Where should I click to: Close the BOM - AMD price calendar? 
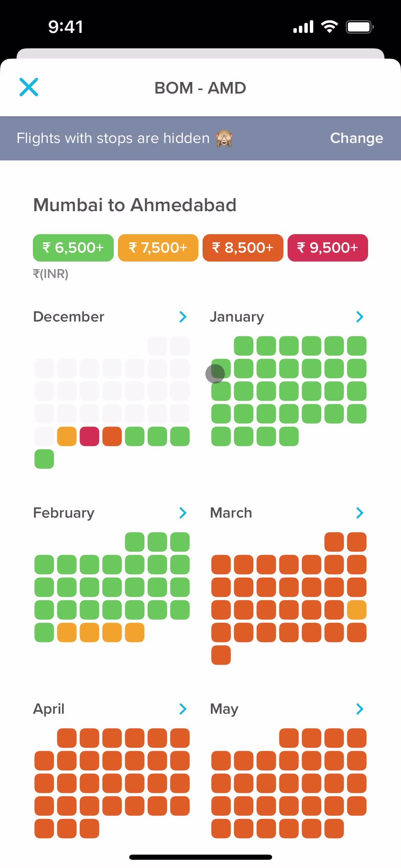coord(29,87)
